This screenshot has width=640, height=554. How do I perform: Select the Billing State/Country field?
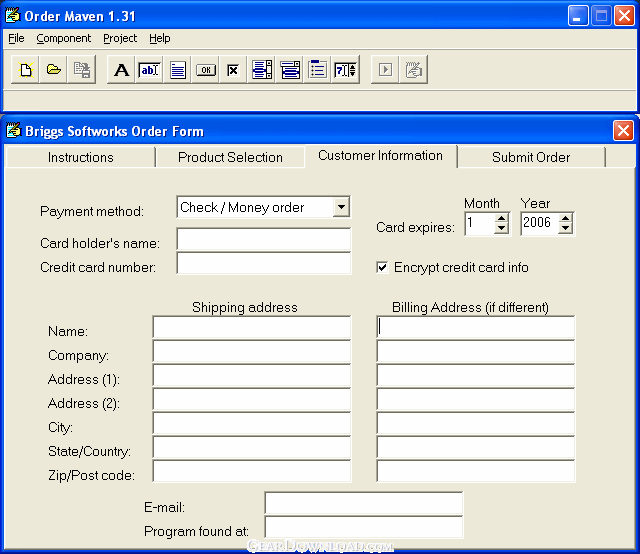(476, 447)
